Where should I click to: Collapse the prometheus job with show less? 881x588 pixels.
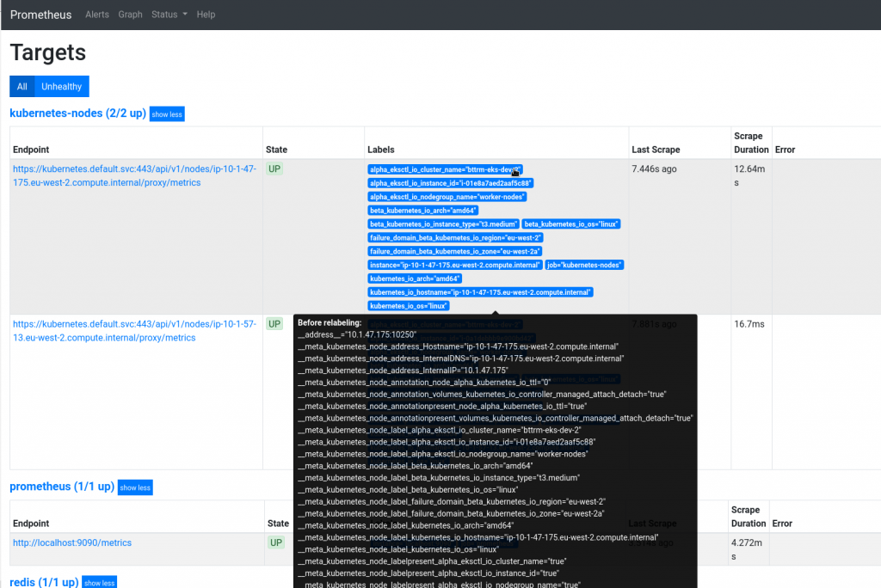(x=134, y=487)
